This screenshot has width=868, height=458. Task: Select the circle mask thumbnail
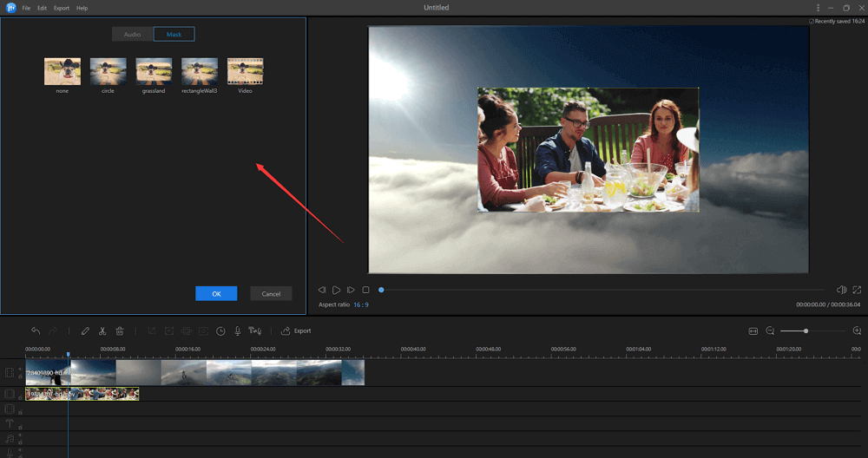coord(108,71)
